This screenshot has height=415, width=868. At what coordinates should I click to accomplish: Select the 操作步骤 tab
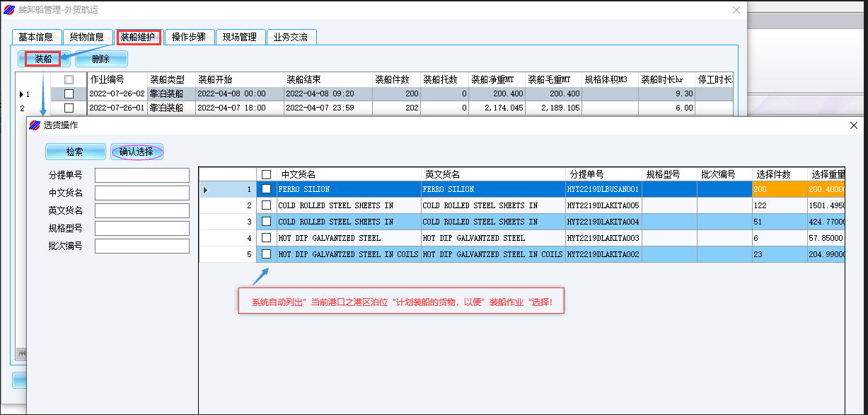pos(189,37)
